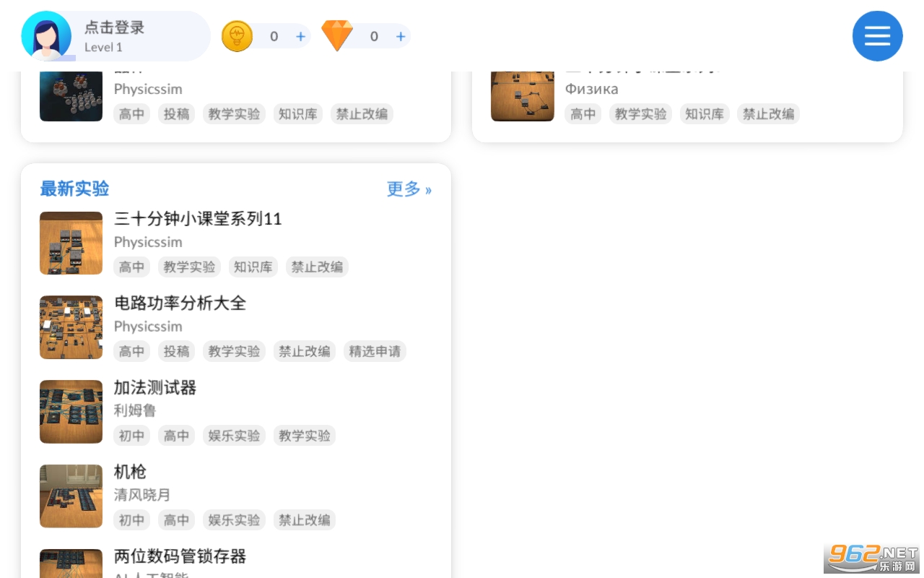Screen dimensions: 924x578
Task: Select 精选申请 tag of 电路功率分析大全
Action: pyautogui.click(x=375, y=352)
